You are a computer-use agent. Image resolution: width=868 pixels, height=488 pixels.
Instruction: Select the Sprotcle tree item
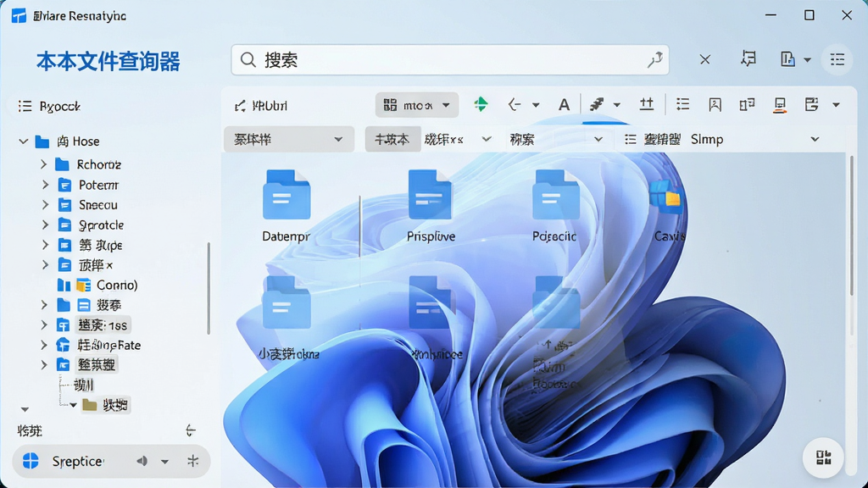point(101,225)
